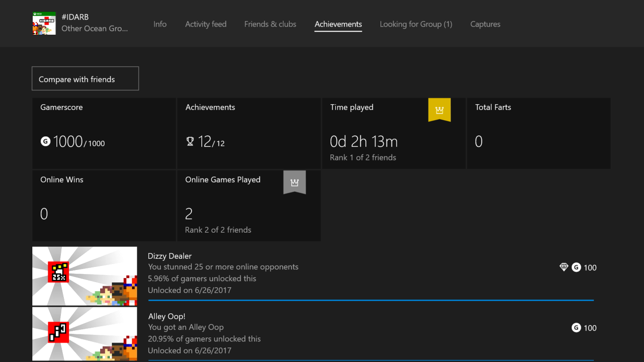
Task: Click the 0d 2h 13m time value
Action: click(x=364, y=142)
